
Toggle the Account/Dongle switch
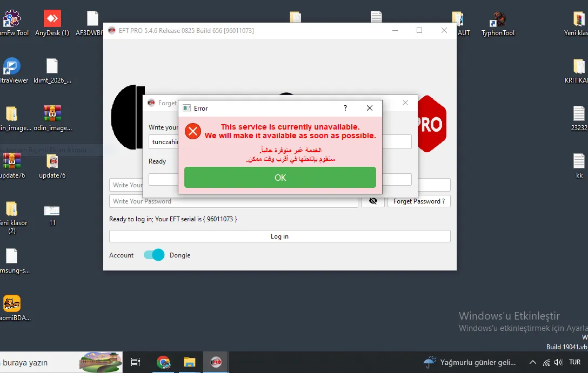154,255
